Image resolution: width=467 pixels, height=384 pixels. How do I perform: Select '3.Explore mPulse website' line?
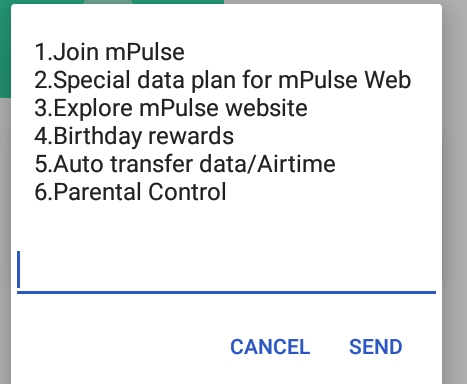171,108
